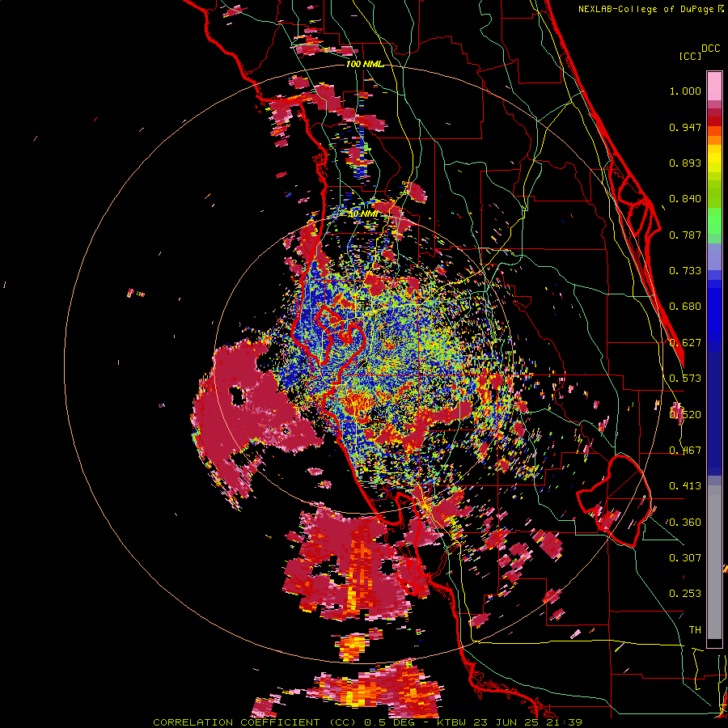Image resolution: width=728 pixels, height=728 pixels.
Task: Click the KTBW radar site identifier
Action: coord(453,722)
